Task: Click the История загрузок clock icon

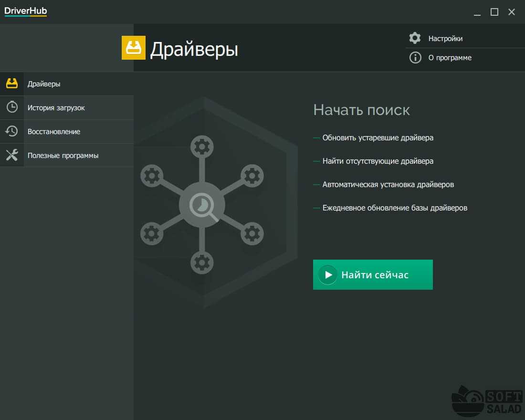Action: point(12,107)
